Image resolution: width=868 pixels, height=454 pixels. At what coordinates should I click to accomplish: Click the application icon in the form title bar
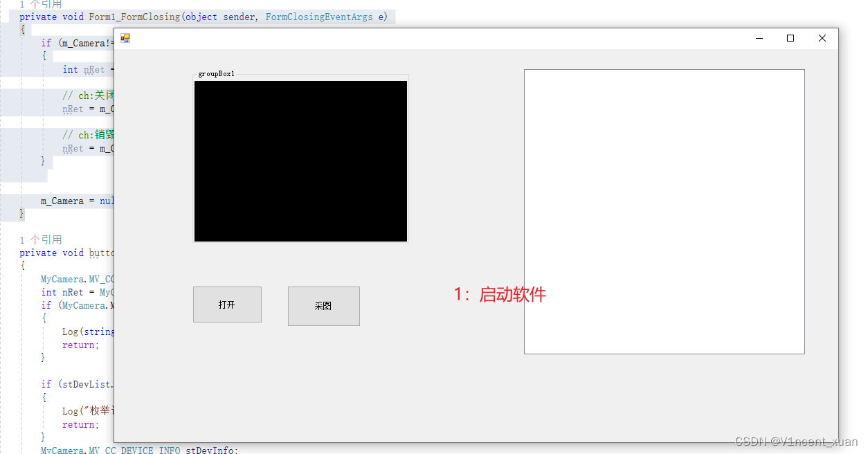125,38
